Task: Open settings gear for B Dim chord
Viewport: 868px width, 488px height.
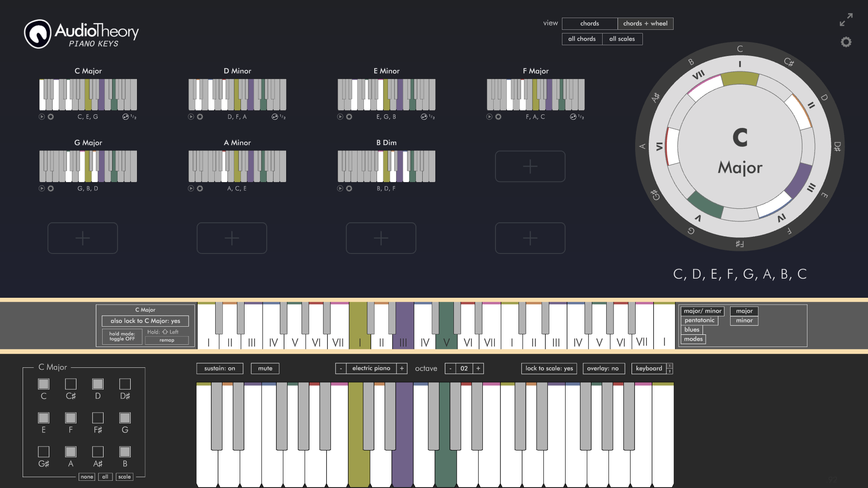Action: click(x=349, y=188)
